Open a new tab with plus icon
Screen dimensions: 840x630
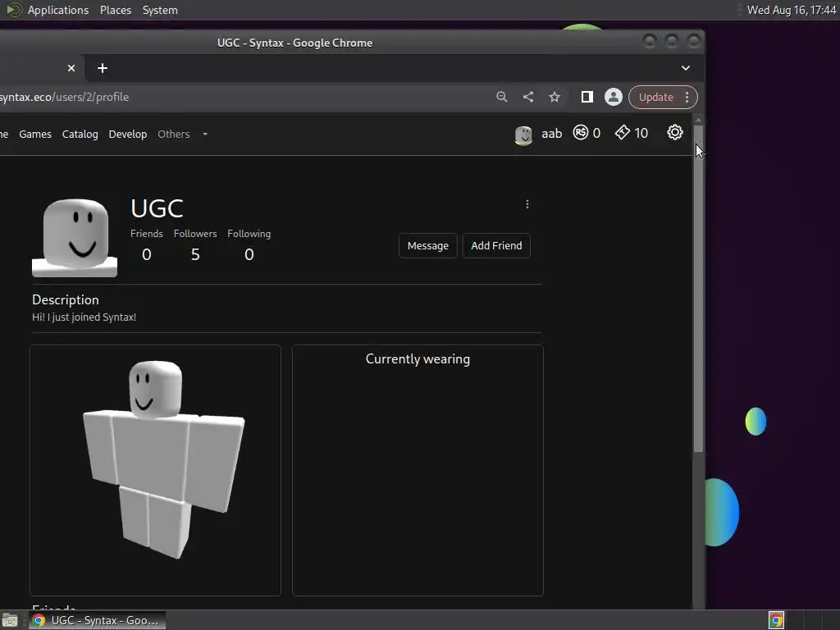pyautogui.click(x=103, y=68)
